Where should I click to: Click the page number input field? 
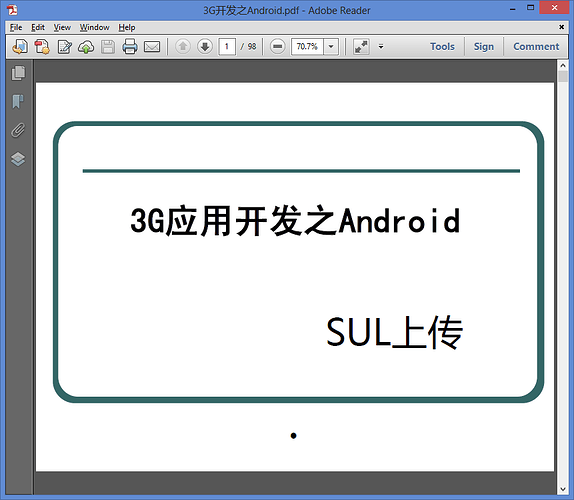click(227, 46)
